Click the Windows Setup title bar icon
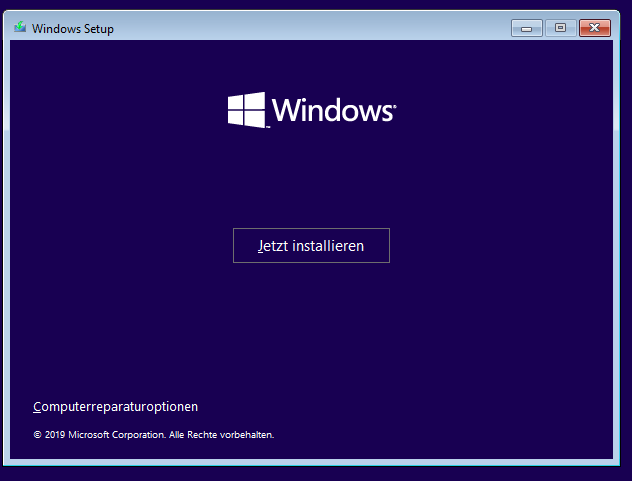The width and height of the screenshot is (632, 481). [x=20, y=27]
